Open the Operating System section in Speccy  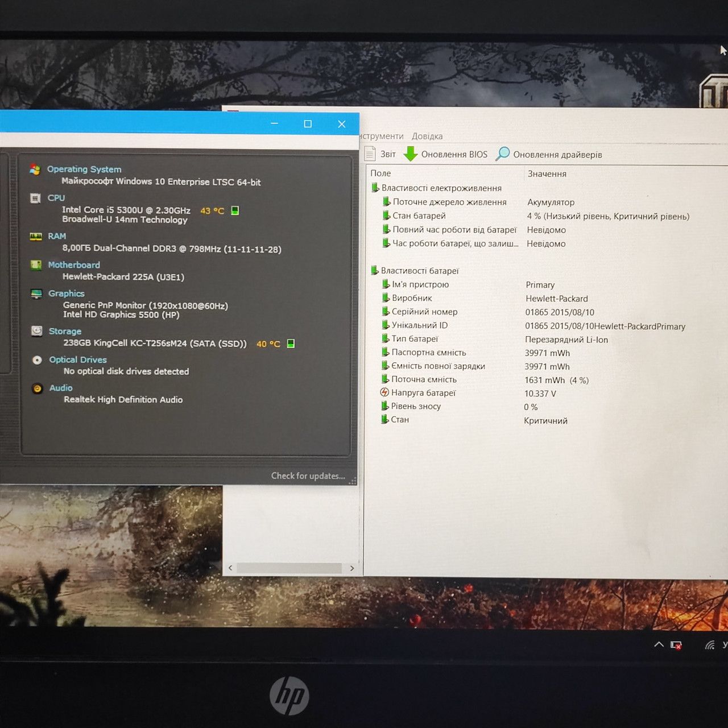coord(84,169)
